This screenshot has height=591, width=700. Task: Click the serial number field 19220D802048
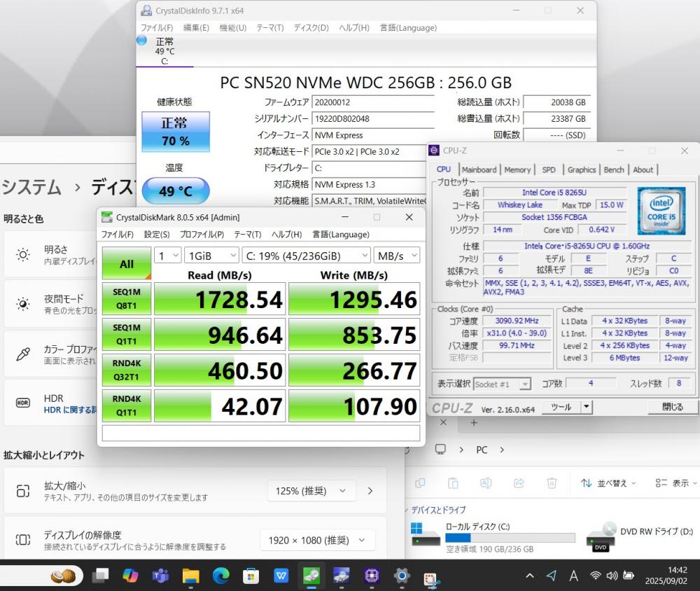click(373, 119)
